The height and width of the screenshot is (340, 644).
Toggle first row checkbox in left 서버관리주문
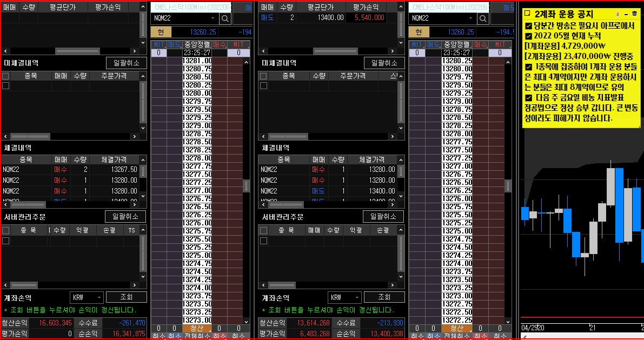(x=6, y=241)
